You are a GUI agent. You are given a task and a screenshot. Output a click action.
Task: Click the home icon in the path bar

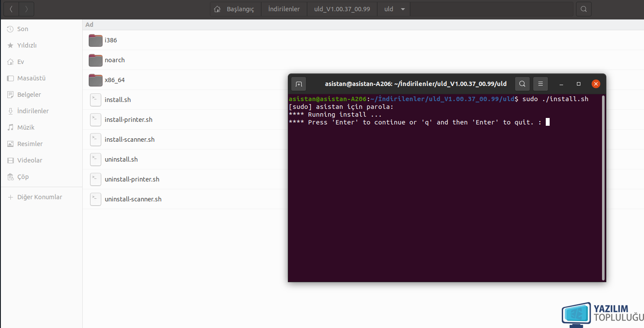click(x=218, y=9)
